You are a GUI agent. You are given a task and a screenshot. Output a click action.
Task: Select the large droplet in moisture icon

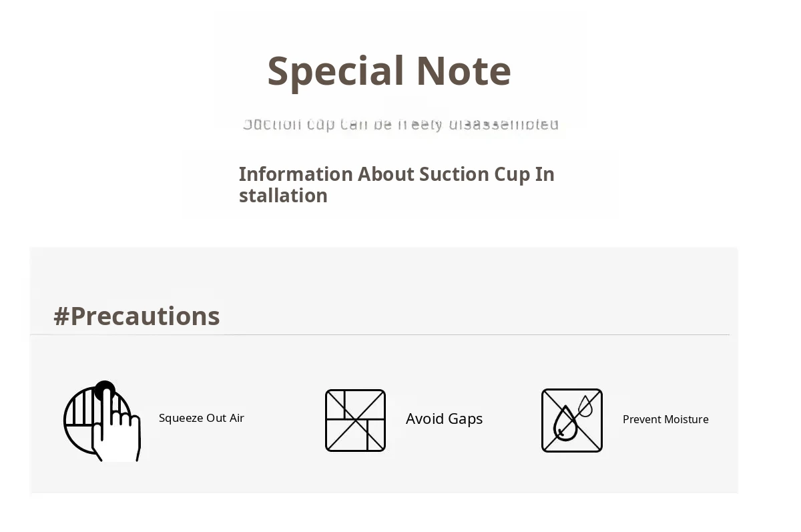565,423
